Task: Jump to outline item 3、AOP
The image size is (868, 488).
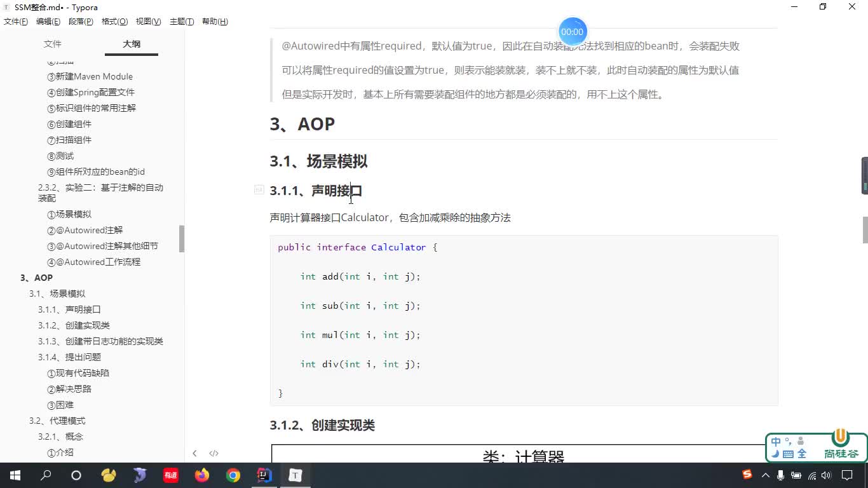Action: click(x=36, y=278)
